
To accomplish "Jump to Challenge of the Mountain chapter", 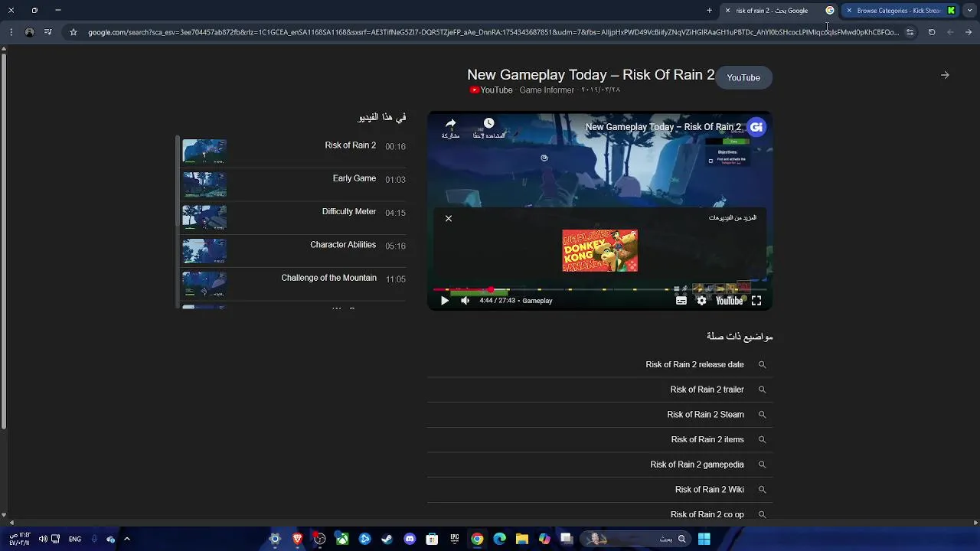I will tap(294, 284).
